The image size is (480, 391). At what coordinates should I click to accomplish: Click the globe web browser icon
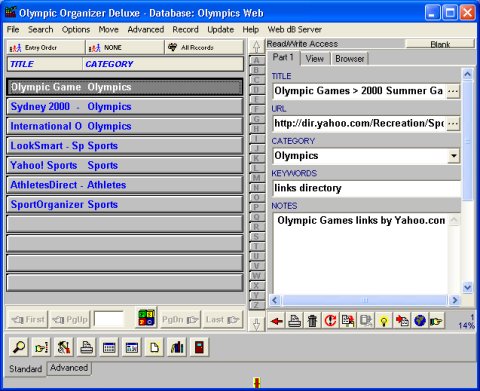(420, 321)
